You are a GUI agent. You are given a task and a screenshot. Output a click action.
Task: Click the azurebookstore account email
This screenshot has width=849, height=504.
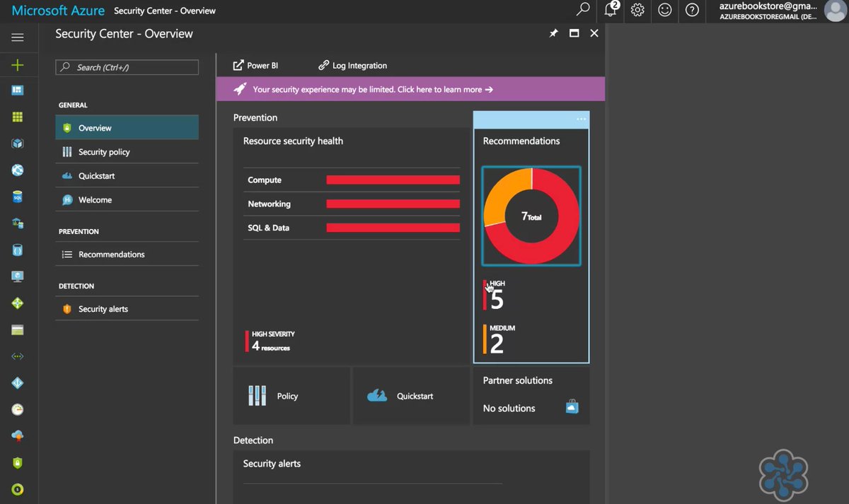768,6
